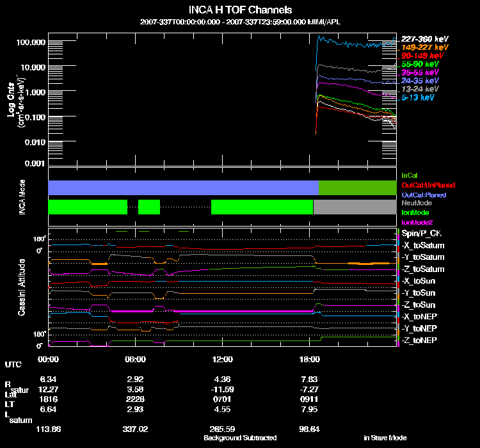
Task: Select the 5-13 keV blue legend entry
Action: 417,97
